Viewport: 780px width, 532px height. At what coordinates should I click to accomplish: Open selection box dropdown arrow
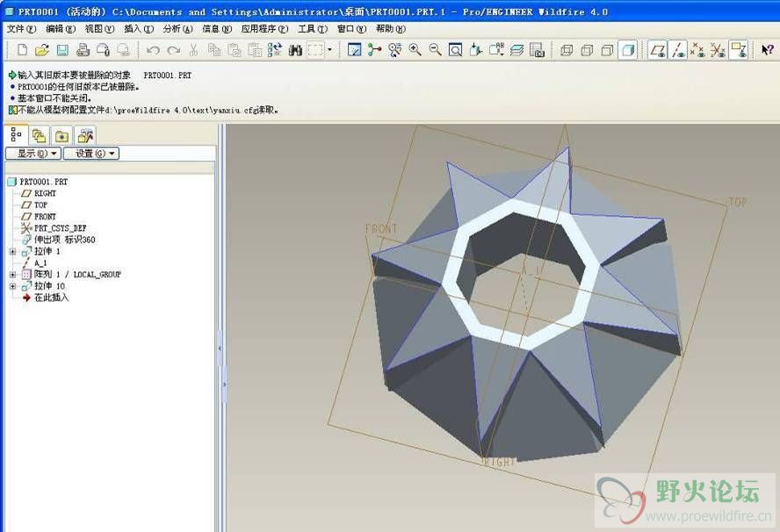tap(329, 50)
